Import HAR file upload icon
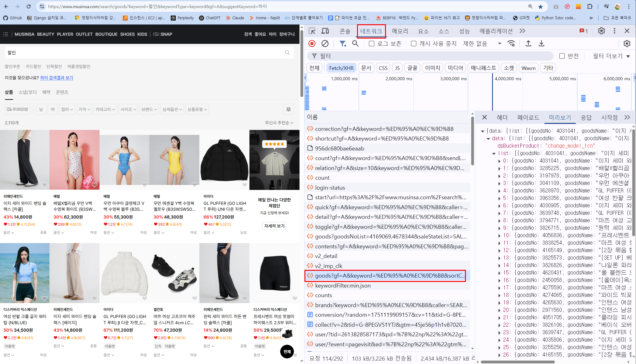636x364 pixels. (528, 44)
